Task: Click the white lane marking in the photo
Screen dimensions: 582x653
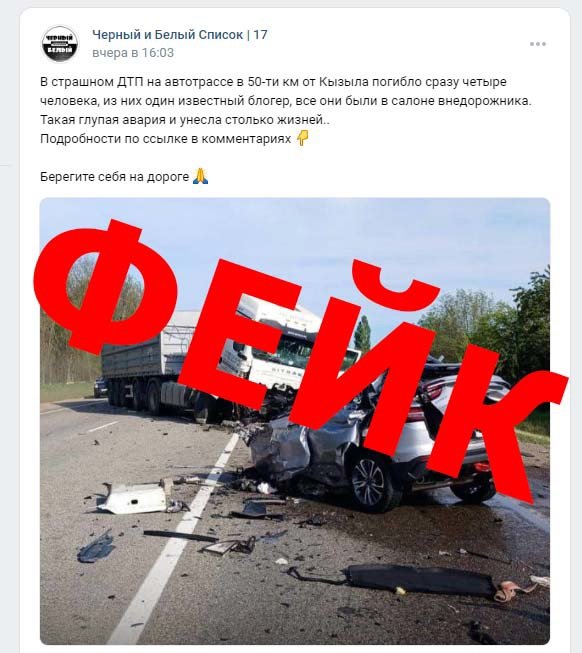Action: tap(175, 541)
